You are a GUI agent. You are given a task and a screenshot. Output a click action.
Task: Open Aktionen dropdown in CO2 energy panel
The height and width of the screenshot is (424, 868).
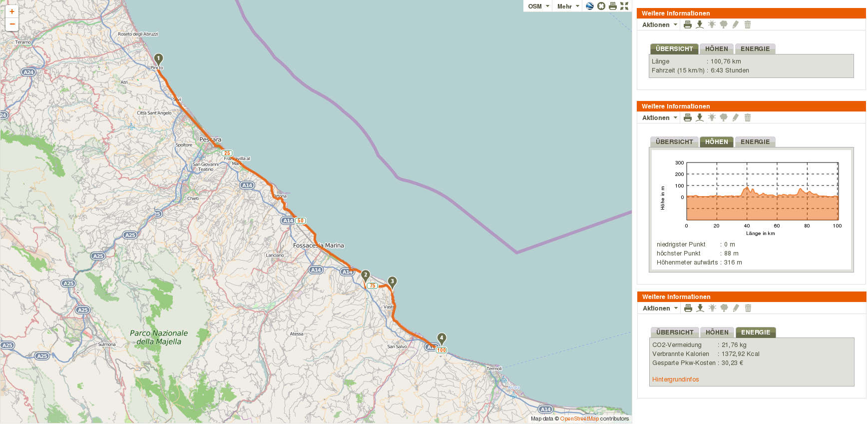point(660,308)
